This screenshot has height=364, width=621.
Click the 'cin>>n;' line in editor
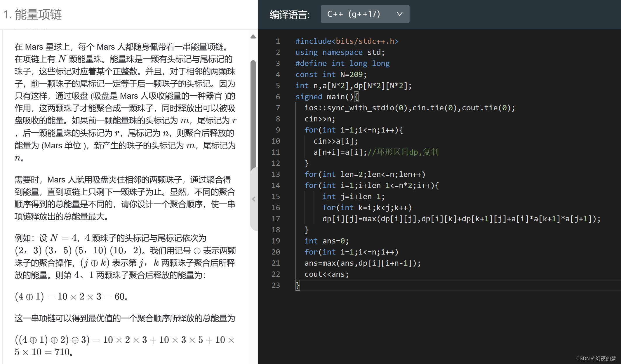point(320,119)
